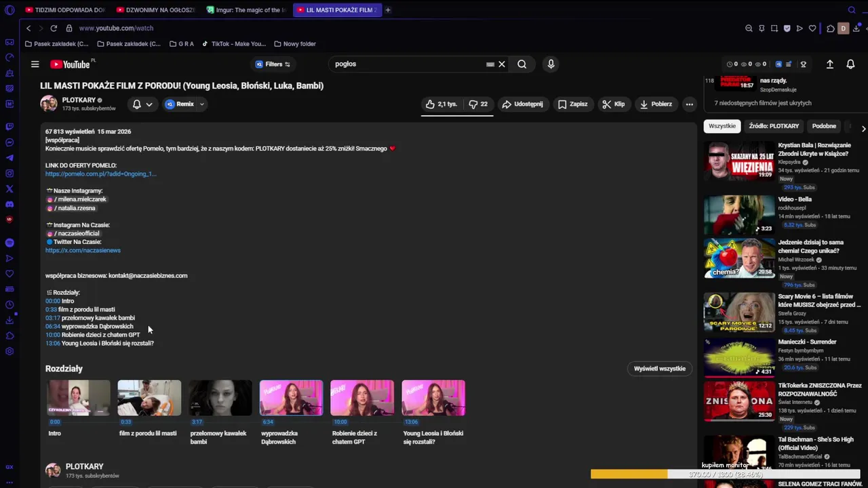
Task: Reload the page
Action: pyautogui.click(x=53, y=28)
